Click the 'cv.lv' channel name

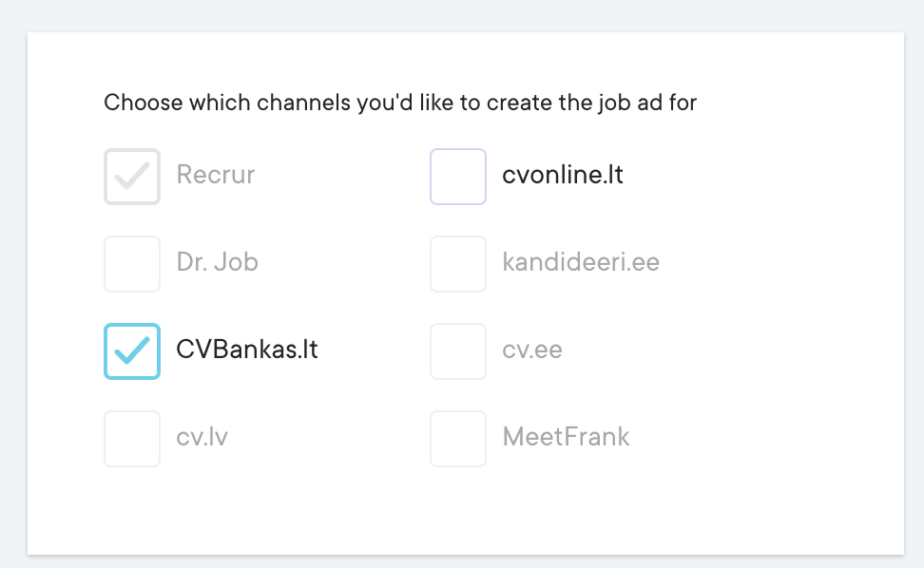point(202,438)
